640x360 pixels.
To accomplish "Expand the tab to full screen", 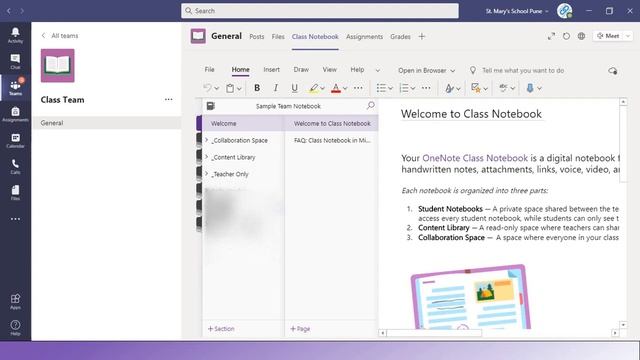I will tap(551, 36).
